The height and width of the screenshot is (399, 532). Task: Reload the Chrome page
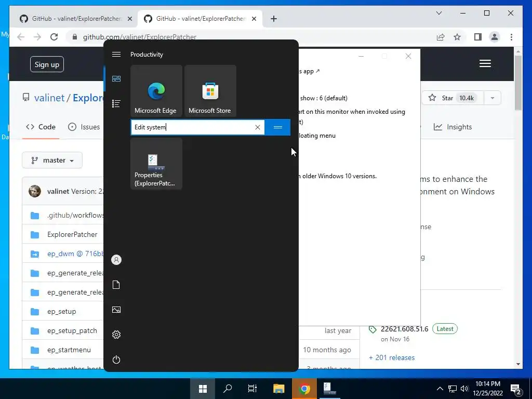pyautogui.click(x=54, y=37)
